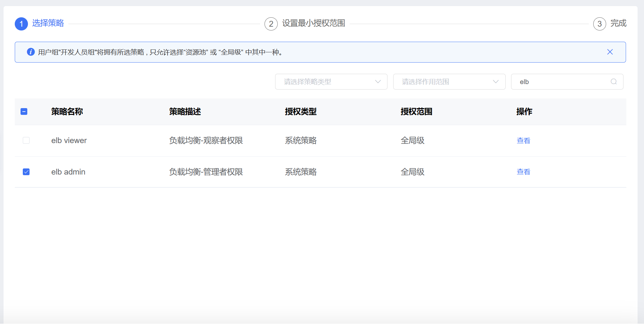Uncheck the elb admin row checkbox
This screenshot has height=325, width=644.
tap(26, 172)
